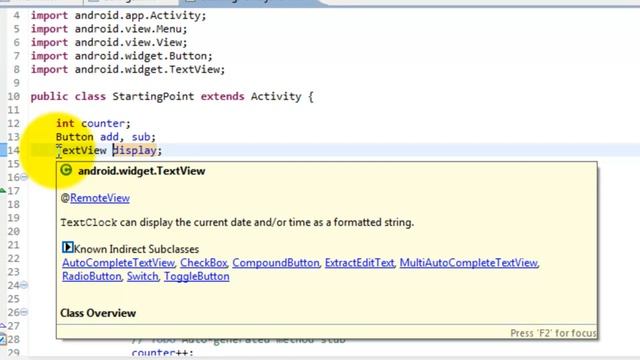Viewport: 640px width, 360px height.
Task: Click the 'sub' variable on line 13
Action: (141, 137)
